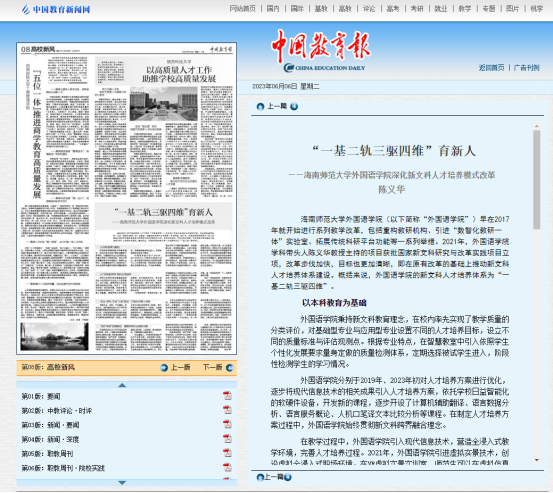Open 网站首页 in top navigation
This screenshot has height=493, width=553.
(242, 8)
